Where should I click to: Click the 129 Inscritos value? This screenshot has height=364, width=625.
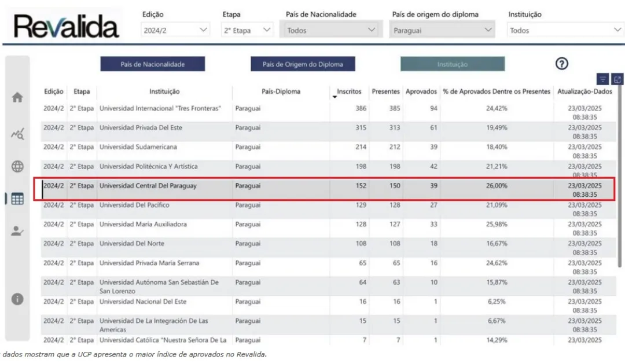pyautogui.click(x=361, y=205)
